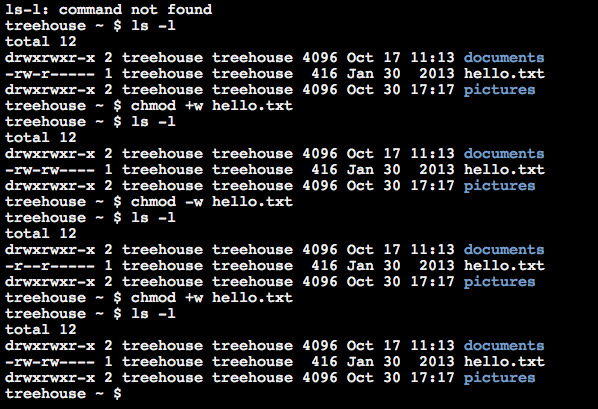Click the first "-rw-r-----" permission string
The image size is (598, 409).
coord(50,74)
